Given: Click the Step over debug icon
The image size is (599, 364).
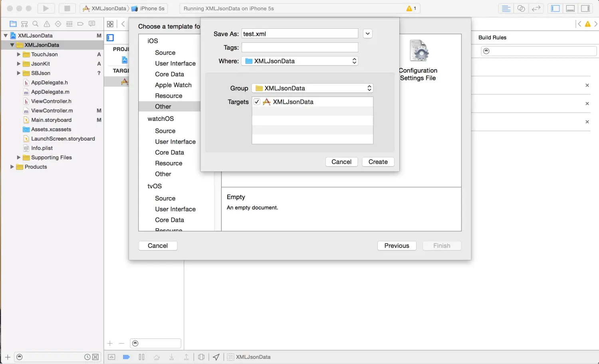Looking at the screenshot, I should (157, 357).
